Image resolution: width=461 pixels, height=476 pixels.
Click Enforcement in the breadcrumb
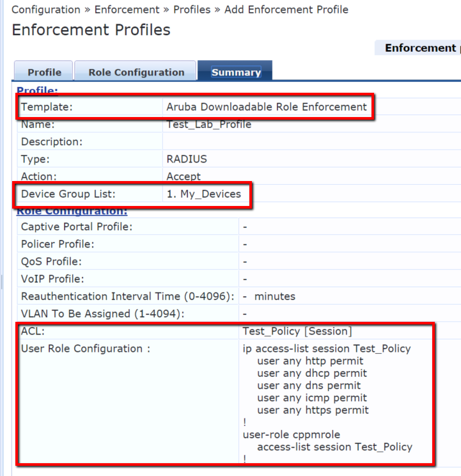pyautogui.click(x=127, y=10)
